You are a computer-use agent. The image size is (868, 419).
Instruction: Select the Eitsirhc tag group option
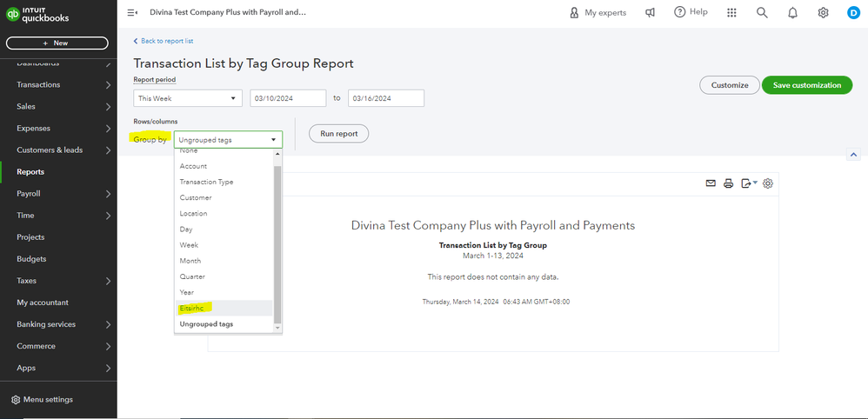[x=224, y=308]
